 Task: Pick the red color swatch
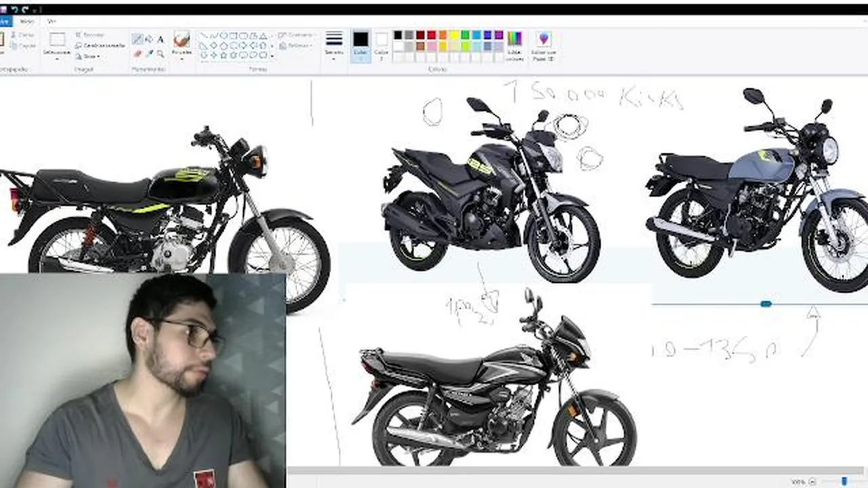point(431,35)
